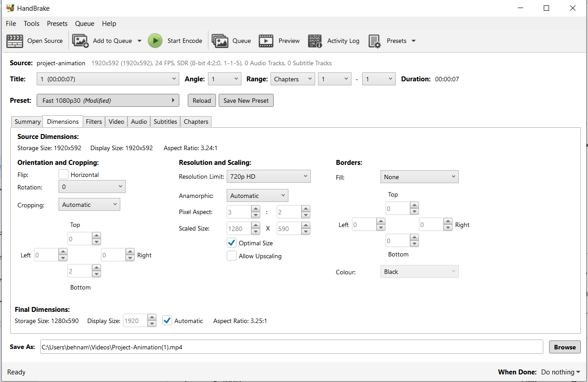
Task: Open the Resolution Limit dropdown
Action: click(268, 176)
